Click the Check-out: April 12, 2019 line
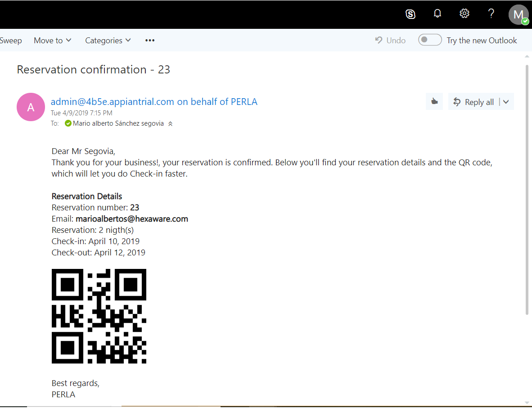This screenshot has height=409, width=532. coord(99,253)
